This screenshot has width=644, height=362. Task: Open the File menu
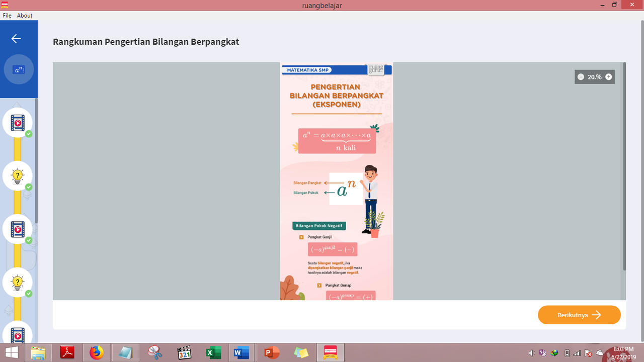7,15
